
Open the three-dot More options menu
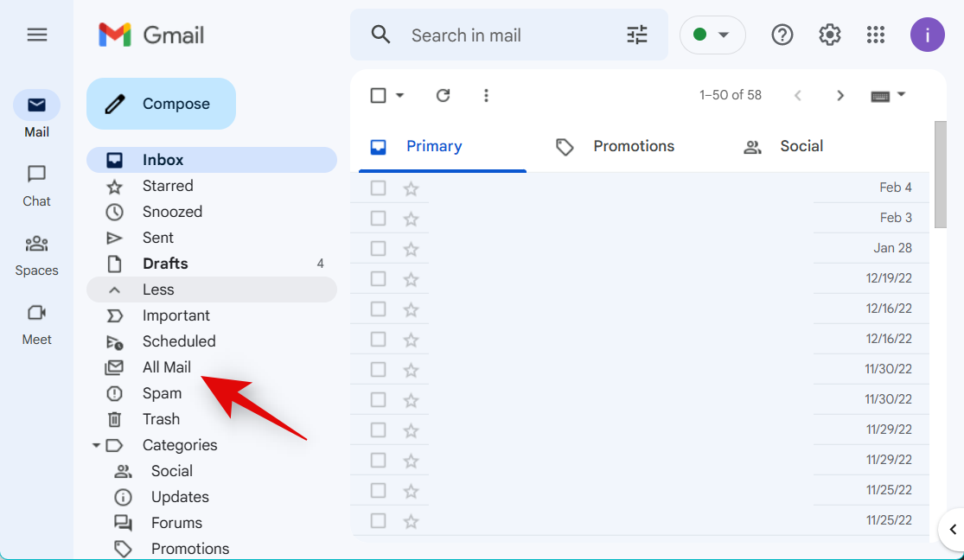click(x=486, y=95)
